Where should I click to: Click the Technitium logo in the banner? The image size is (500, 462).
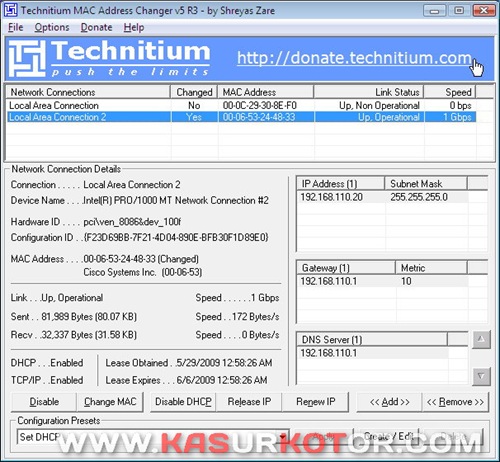pyautogui.click(x=109, y=58)
